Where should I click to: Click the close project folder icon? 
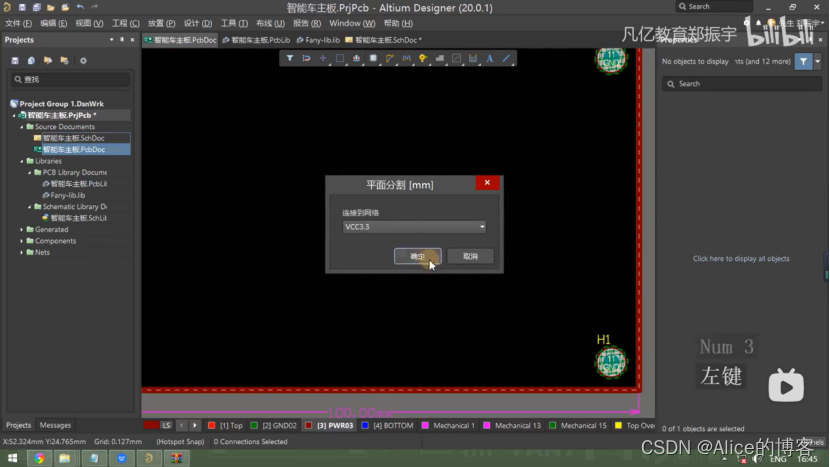(65, 61)
